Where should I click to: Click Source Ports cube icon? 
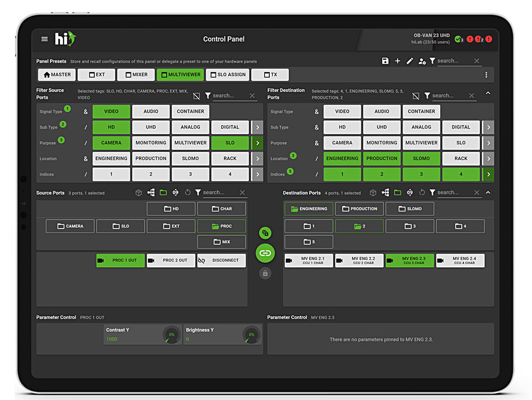click(x=138, y=192)
